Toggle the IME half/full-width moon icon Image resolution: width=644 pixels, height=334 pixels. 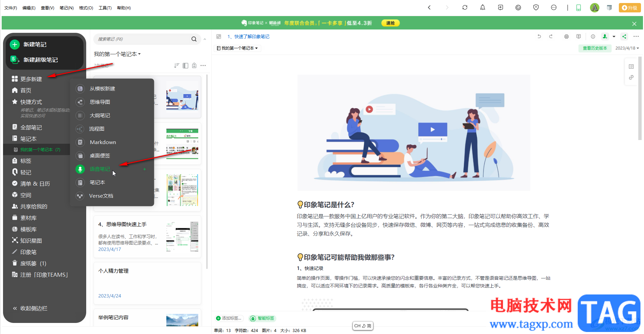[364, 326]
